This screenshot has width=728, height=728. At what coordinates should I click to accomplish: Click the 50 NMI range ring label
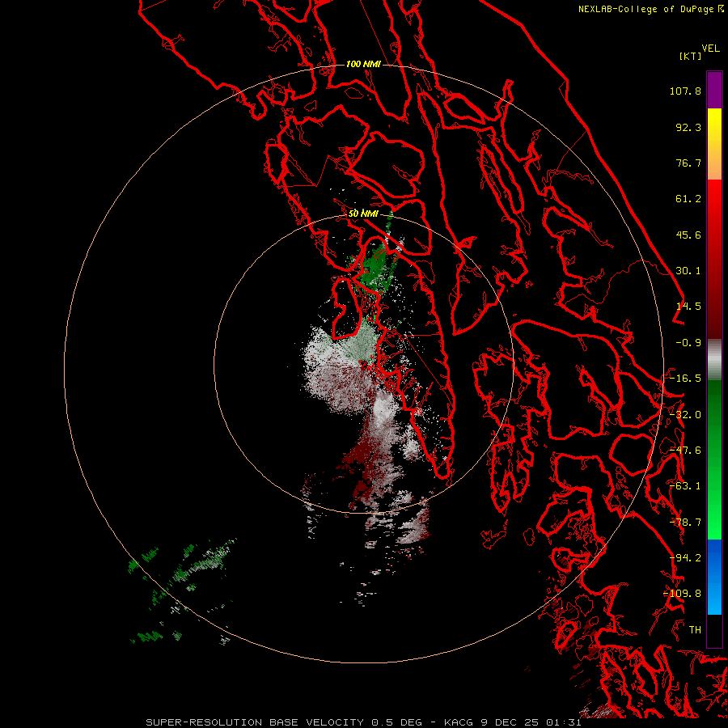click(363, 214)
